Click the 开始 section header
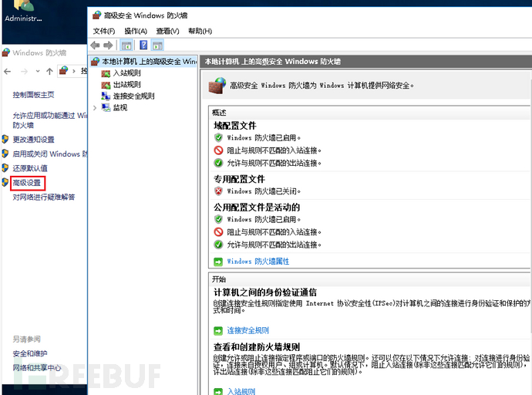The width and height of the screenshot is (532, 395). point(219,279)
